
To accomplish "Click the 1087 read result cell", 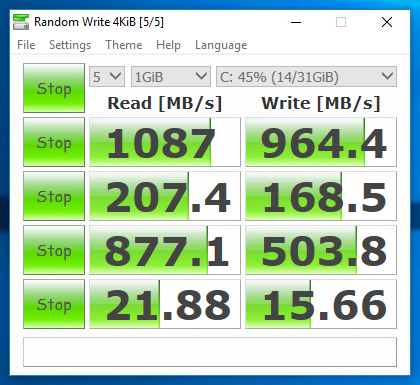I will [x=165, y=142].
